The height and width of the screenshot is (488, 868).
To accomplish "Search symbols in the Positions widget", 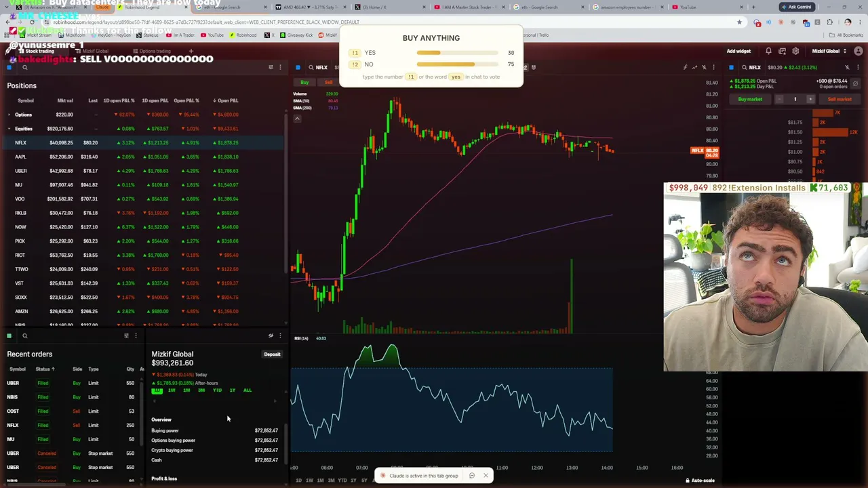I will pyautogui.click(x=24, y=67).
